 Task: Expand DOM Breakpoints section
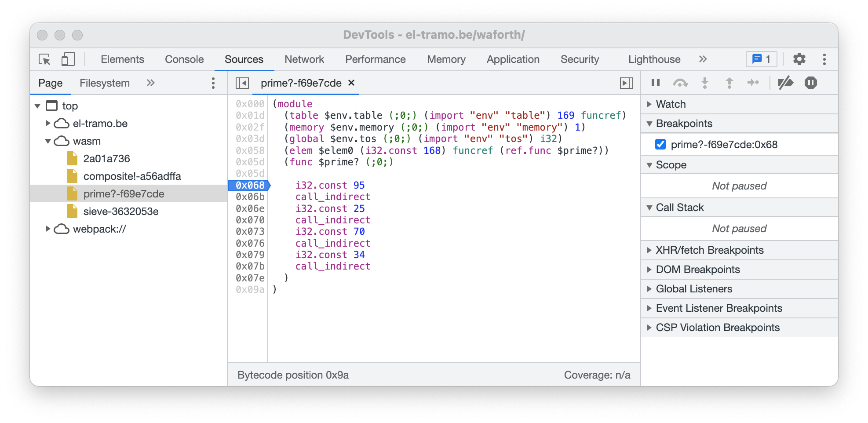(739, 270)
